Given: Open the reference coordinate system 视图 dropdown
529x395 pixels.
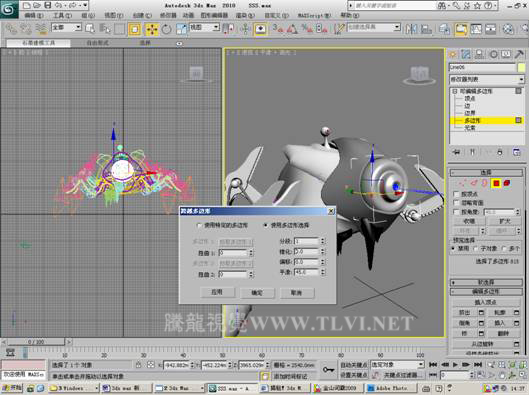Looking at the screenshot, I should tap(204, 27).
